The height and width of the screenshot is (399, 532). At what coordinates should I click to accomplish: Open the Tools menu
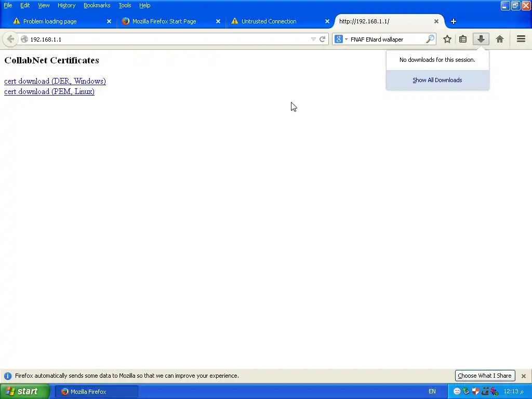tap(125, 5)
